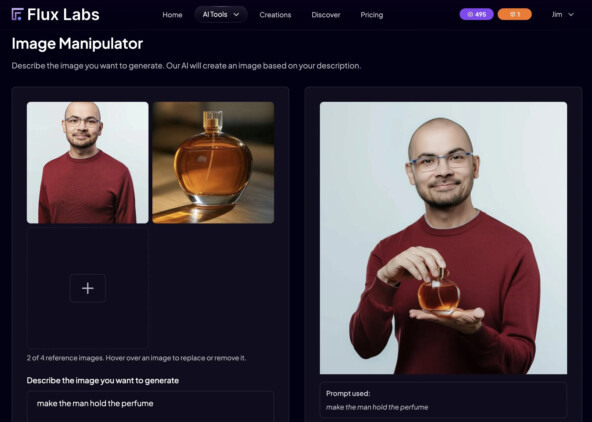Click the generated image of man holding perfume
The image size is (592, 422).
pos(443,238)
